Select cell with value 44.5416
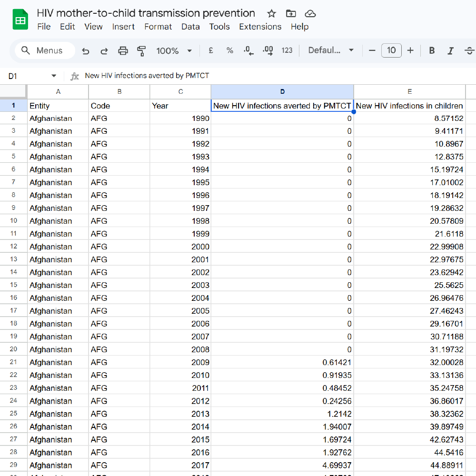The image size is (476, 476). (x=409, y=452)
